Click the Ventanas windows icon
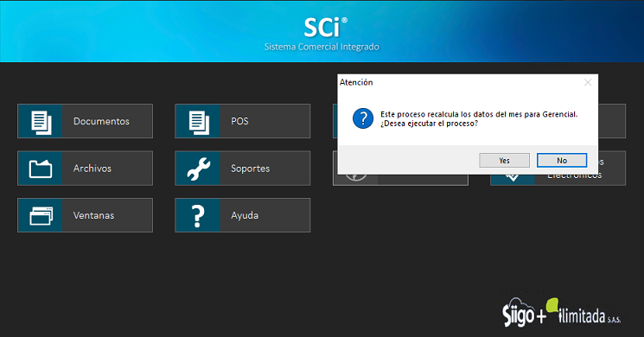The height and width of the screenshot is (337, 644). [x=41, y=215]
